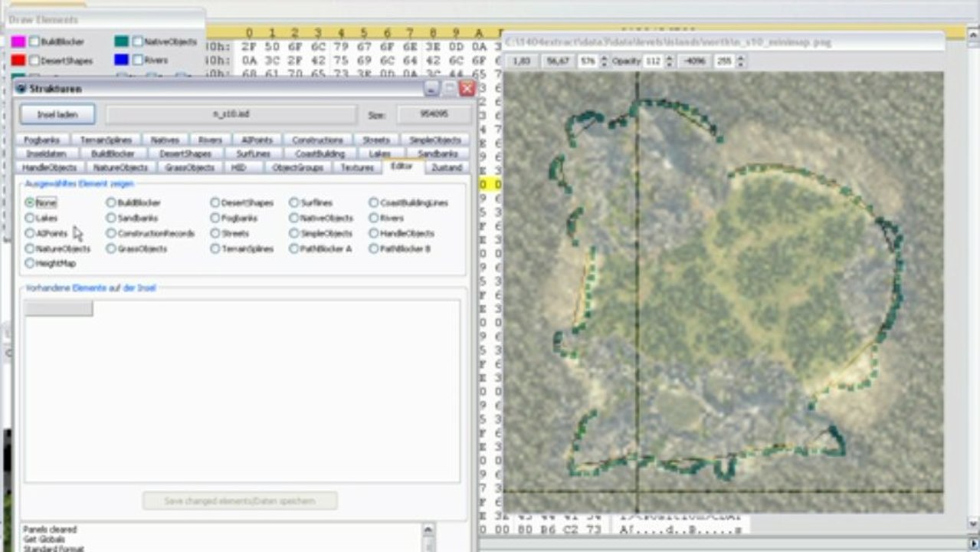This screenshot has width=980, height=552.
Task: Select the Sandbanks radio button
Action: click(x=110, y=218)
